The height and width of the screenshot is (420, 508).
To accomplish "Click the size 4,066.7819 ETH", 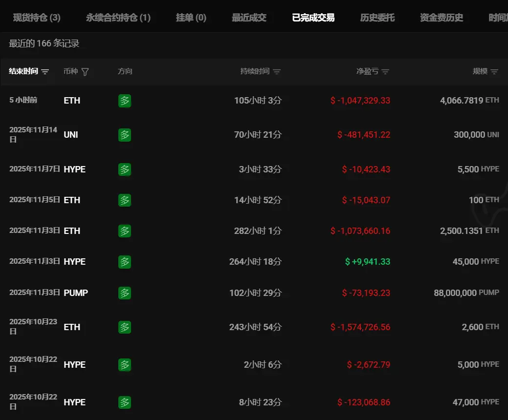I will coord(469,100).
